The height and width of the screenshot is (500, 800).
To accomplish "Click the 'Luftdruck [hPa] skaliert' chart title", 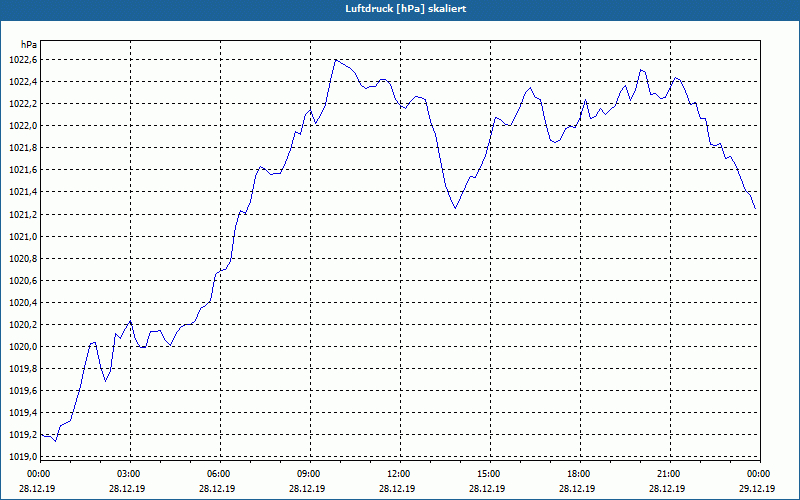I will coord(405,9).
